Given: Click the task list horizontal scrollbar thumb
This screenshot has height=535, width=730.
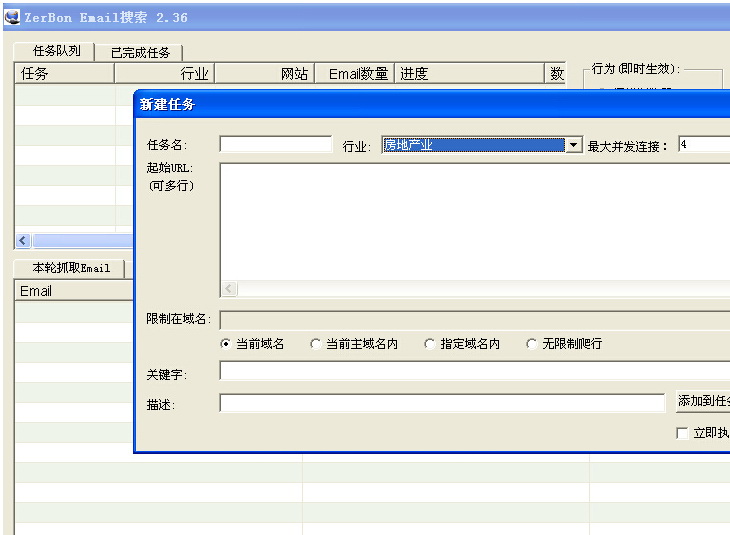Looking at the screenshot, I should 83,241.
